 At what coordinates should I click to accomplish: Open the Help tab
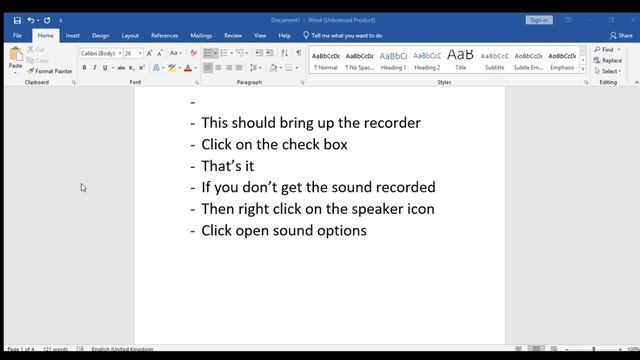point(284,36)
